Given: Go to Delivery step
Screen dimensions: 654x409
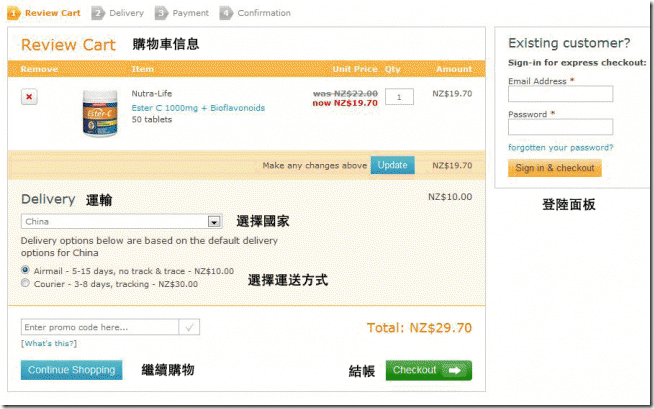Looking at the screenshot, I should pyautogui.click(x=126, y=13).
